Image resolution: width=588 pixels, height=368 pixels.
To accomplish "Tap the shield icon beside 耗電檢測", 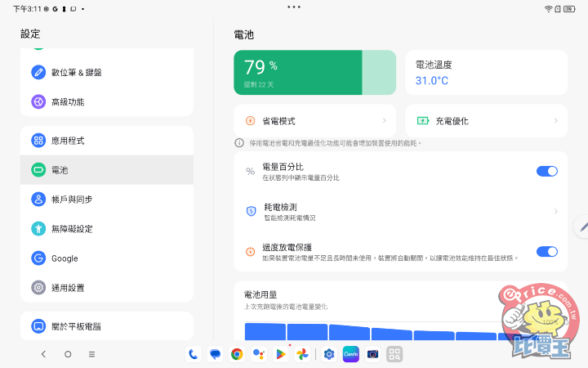I will coord(251,212).
